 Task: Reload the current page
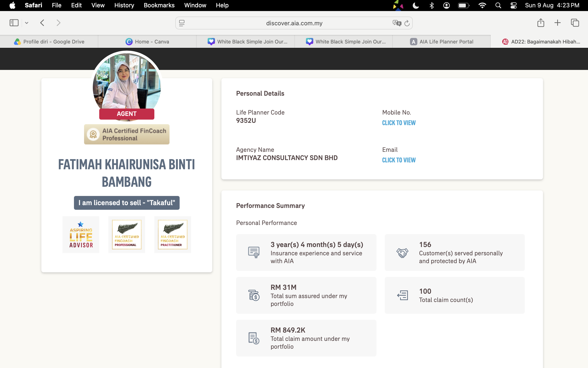click(407, 23)
